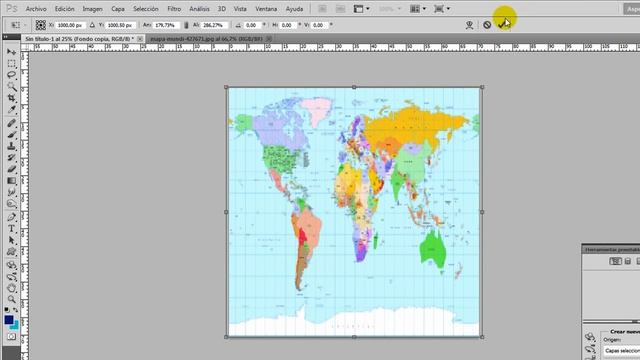Click the vertical scale height field
The height and width of the screenshot is (360, 640).
[x=215, y=25]
